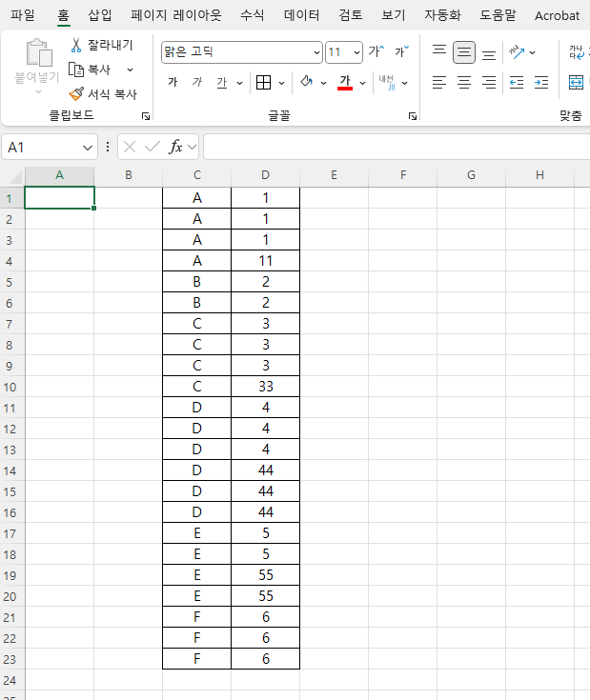Screen dimensions: 590x700
Task: Increase indent
Action: pos(541,83)
